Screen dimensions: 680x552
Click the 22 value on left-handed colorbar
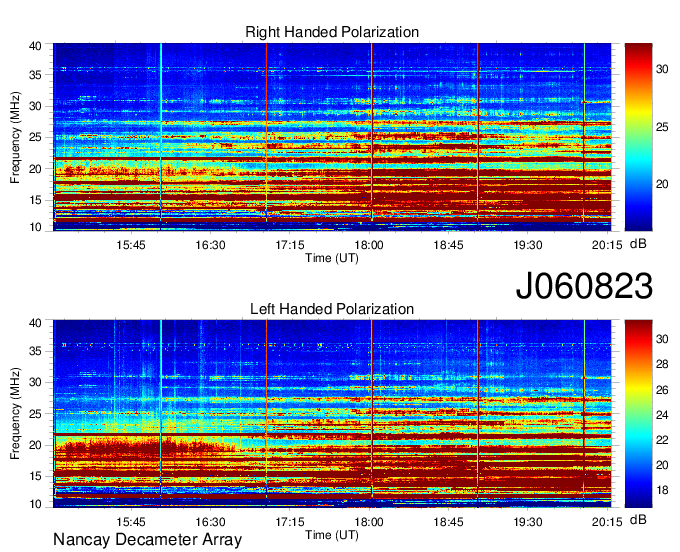coord(662,440)
